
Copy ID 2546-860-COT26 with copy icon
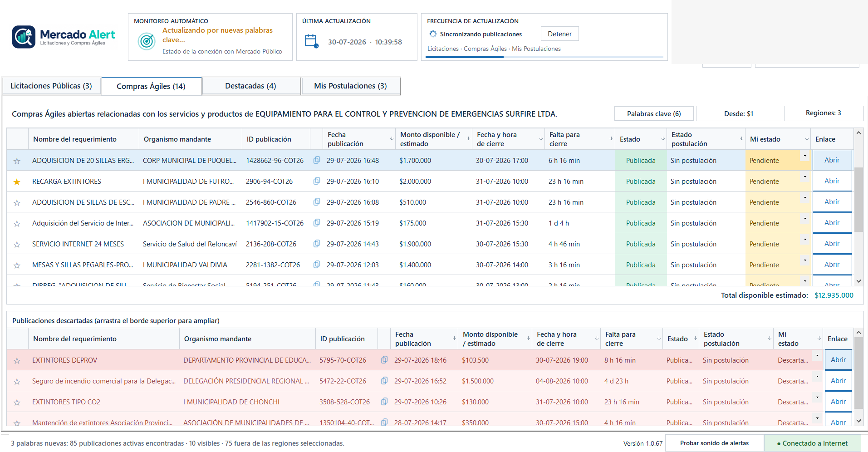point(317,202)
